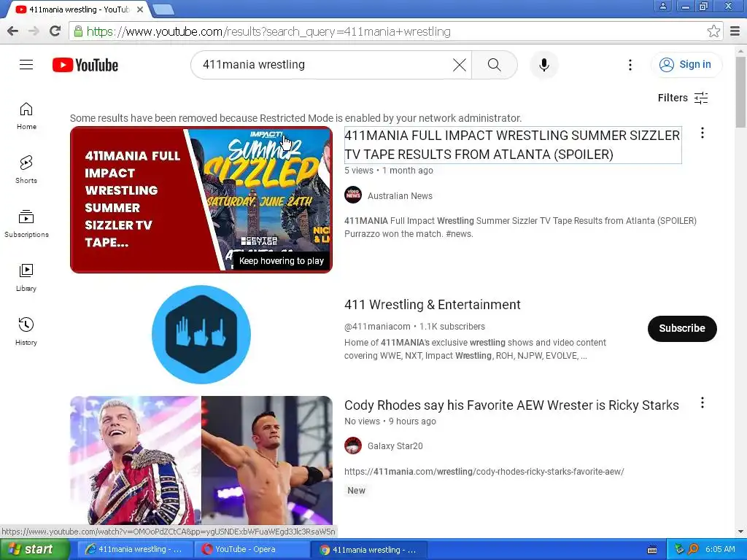
Task: Open Shorts from the sidebar
Action: click(26, 170)
